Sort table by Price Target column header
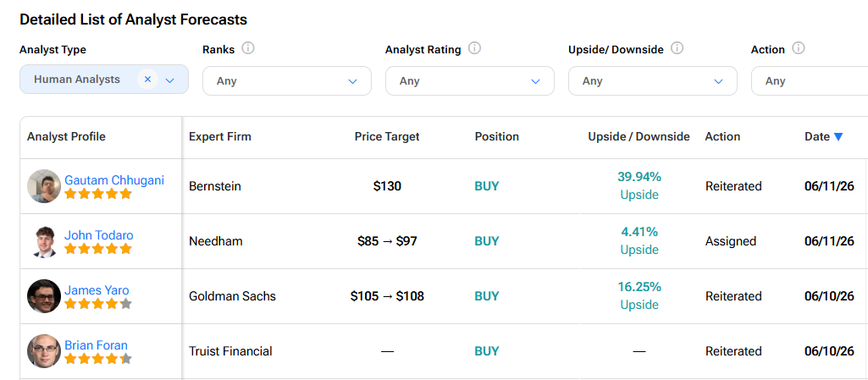This screenshot has height=380, width=868. (x=387, y=136)
